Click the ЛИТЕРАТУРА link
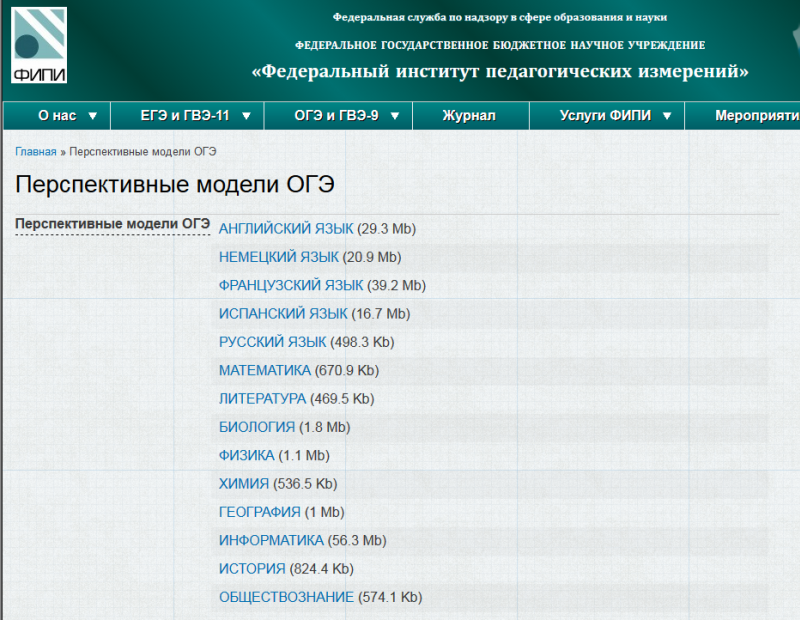 pos(262,399)
